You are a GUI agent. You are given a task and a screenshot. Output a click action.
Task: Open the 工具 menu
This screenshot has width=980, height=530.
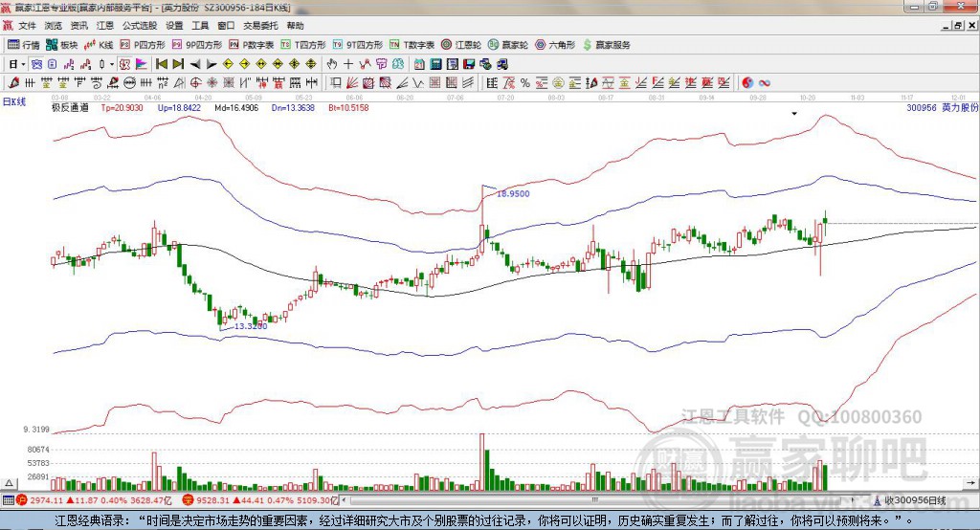click(200, 26)
